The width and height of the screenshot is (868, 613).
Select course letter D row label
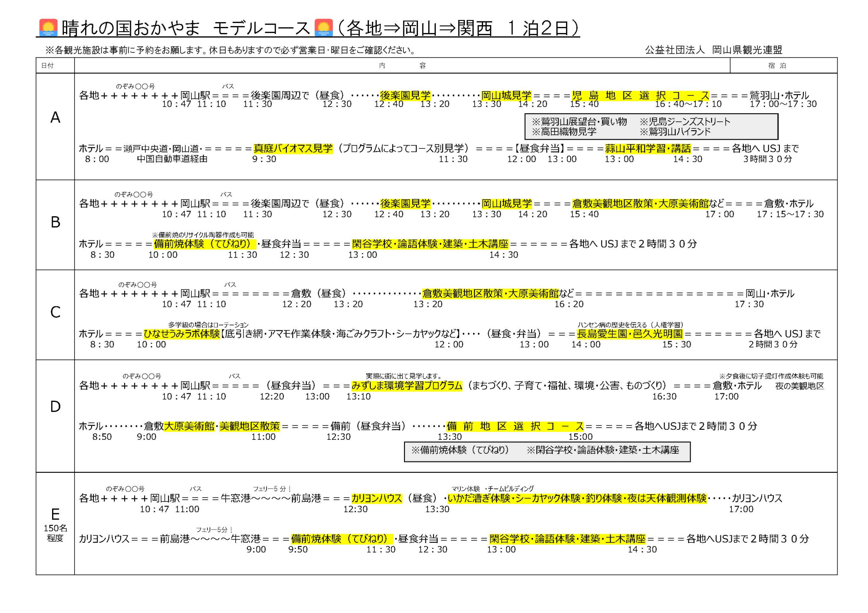click(x=55, y=407)
